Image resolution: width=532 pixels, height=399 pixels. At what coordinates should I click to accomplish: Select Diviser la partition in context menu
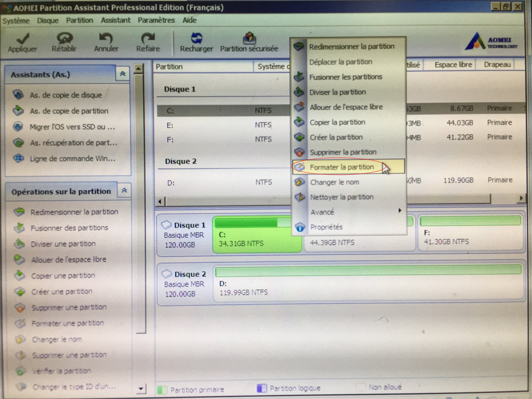click(x=337, y=92)
